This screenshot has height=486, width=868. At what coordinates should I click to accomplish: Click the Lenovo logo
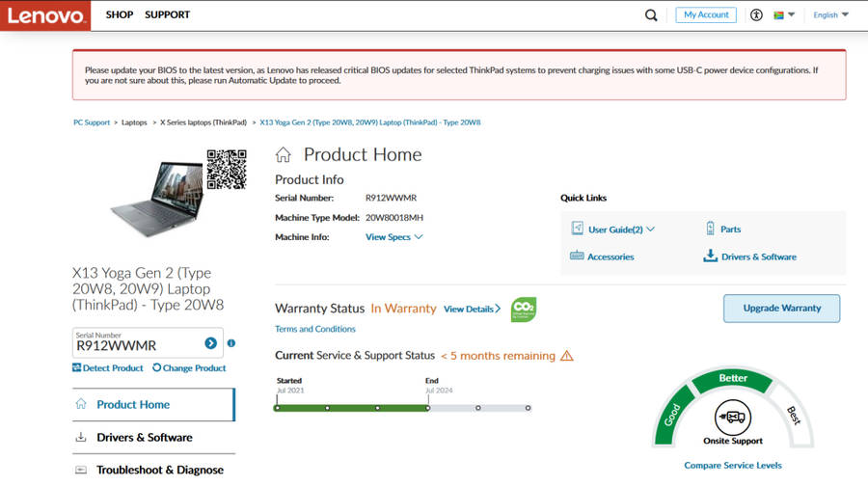click(x=45, y=15)
